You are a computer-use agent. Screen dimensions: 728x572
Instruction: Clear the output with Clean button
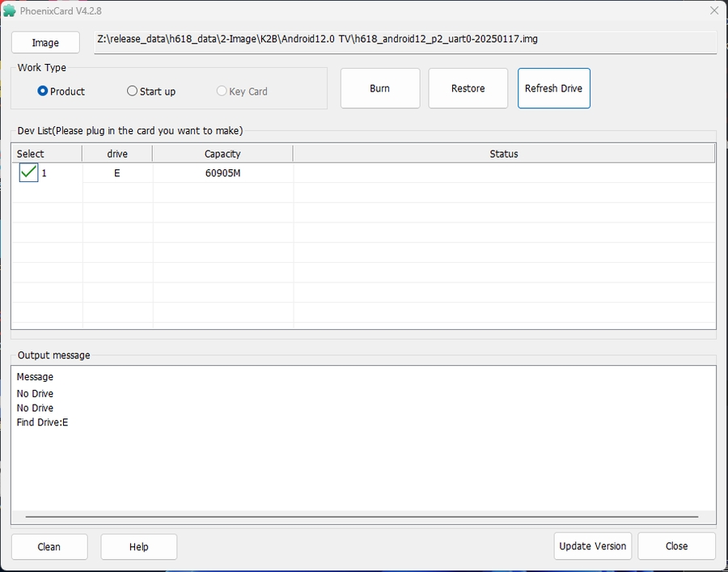tap(49, 546)
